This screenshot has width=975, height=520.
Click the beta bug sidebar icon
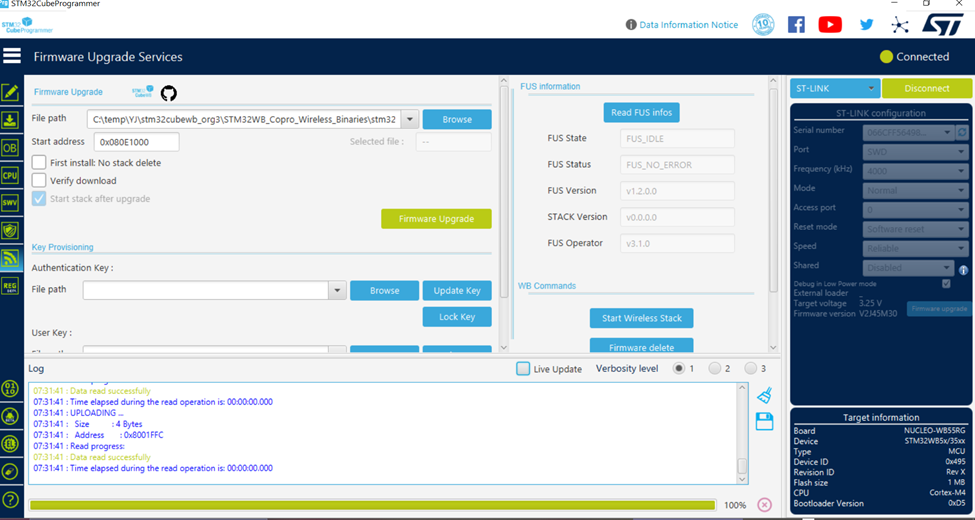pyautogui.click(x=10, y=416)
